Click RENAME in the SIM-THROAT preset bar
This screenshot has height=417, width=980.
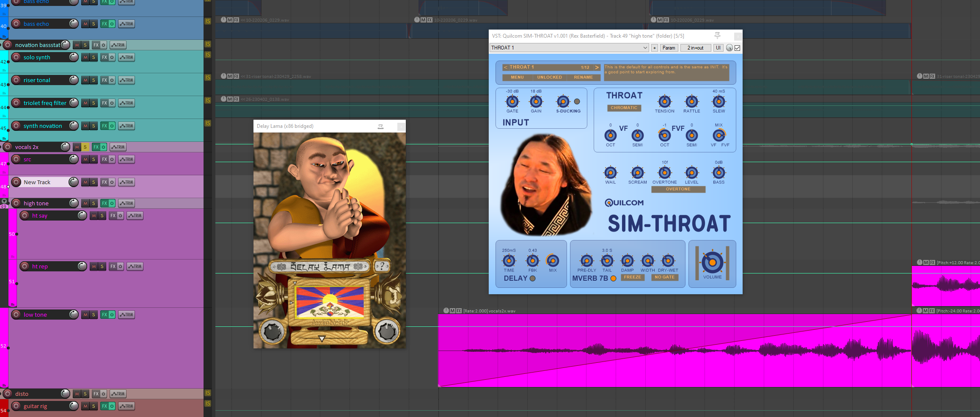point(583,77)
